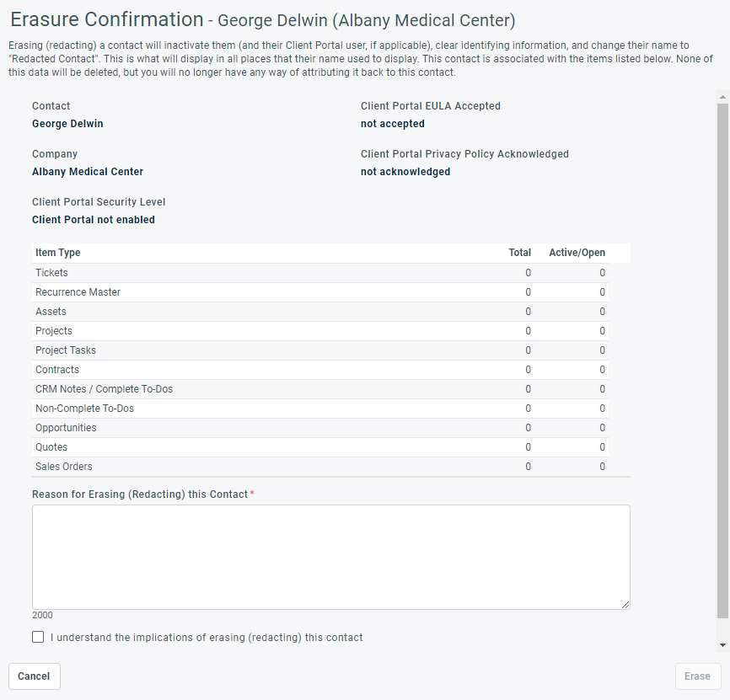Click the Total column header
Screen dimensions: 730x700
coord(519,253)
